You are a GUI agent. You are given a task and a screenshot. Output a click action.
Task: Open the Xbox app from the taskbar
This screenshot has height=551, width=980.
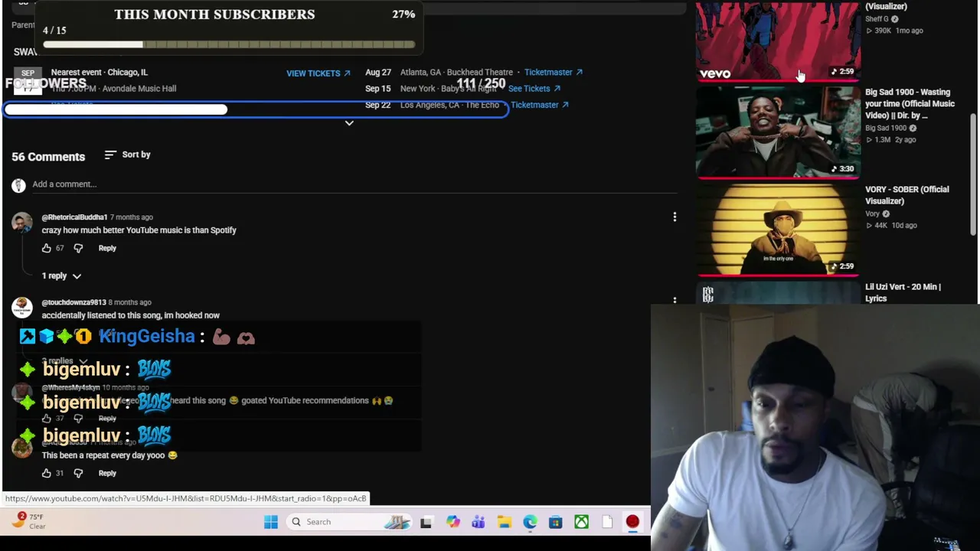pyautogui.click(x=581, y=522)
